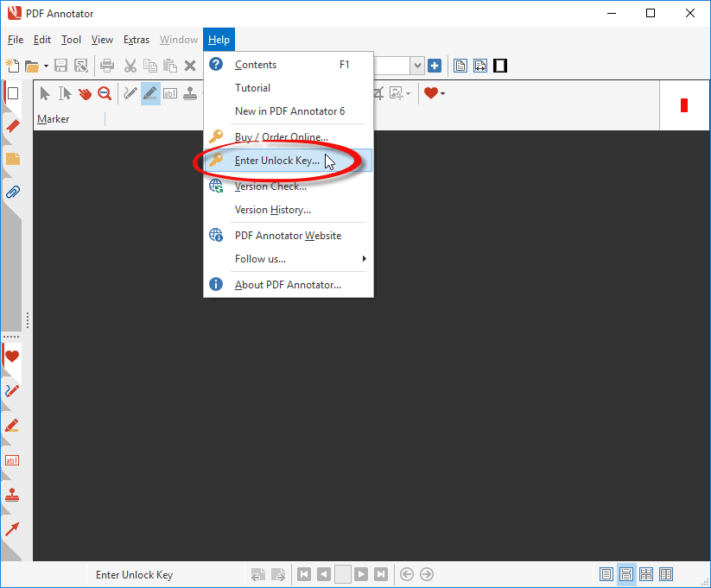Open the paperclip attachments sidebar panel
The height and width of the screenshot is (588, 711).
pyautogui.click(x=12, y=192)
